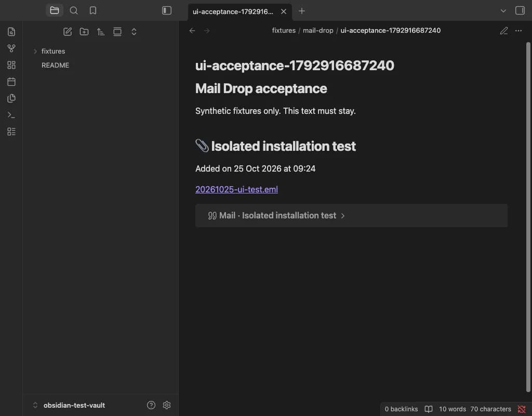
Task: Create a new note
Action: coord(68,32)
